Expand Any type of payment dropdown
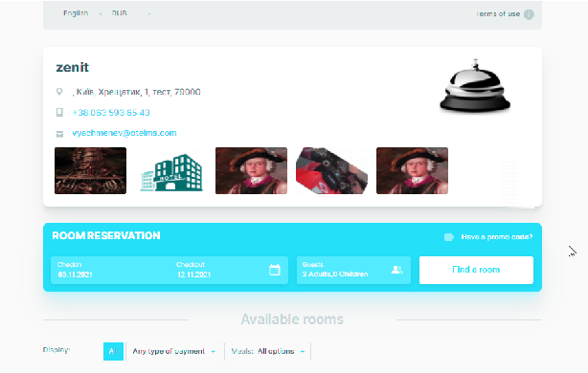This screenshot has height=373, width=588. [174, 351]
